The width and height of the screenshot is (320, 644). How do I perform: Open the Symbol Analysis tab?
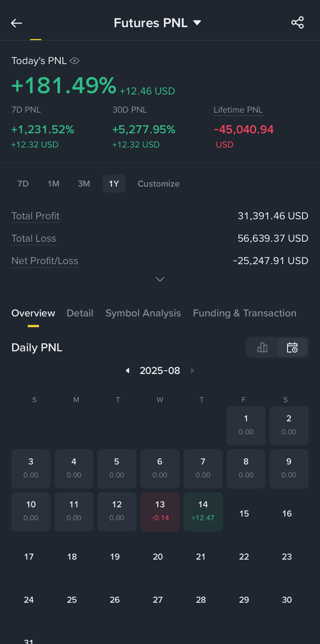143,313
